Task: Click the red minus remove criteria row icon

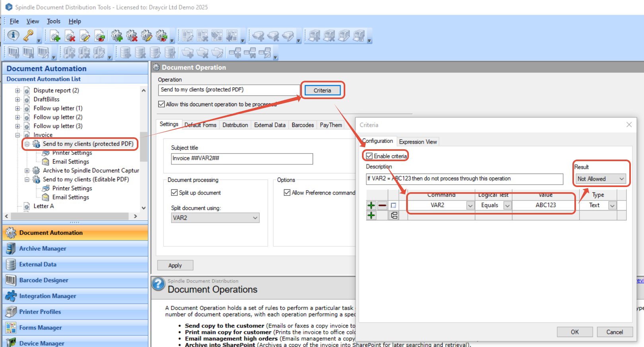Action: 382,205
